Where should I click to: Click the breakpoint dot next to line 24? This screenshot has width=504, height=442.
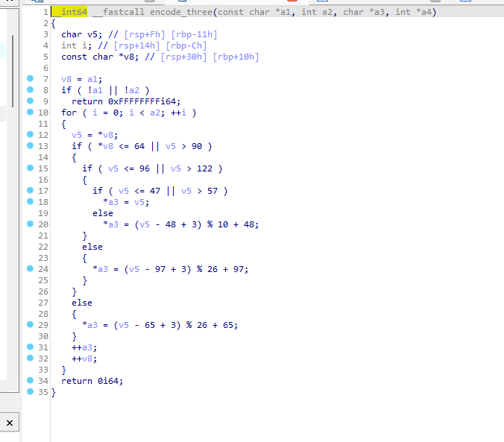click(x=30, y=268)
